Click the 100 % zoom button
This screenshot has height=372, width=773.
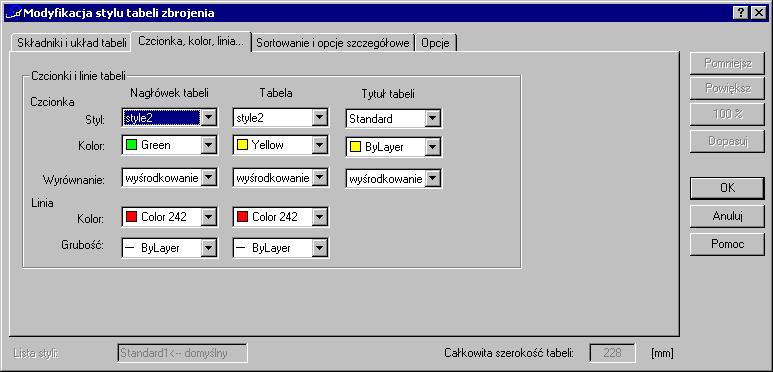click(727, 115)
